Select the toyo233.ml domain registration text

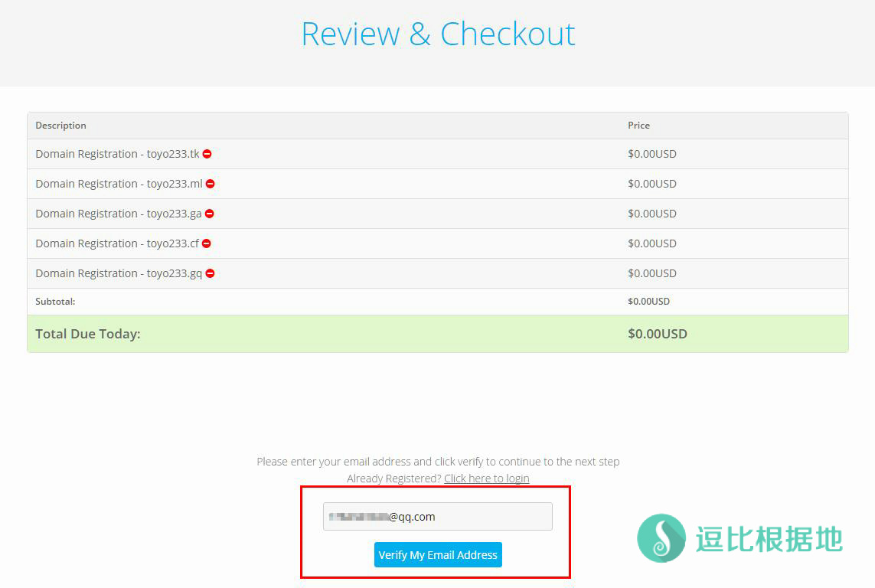pyautogui.click(x=118, y=184)
